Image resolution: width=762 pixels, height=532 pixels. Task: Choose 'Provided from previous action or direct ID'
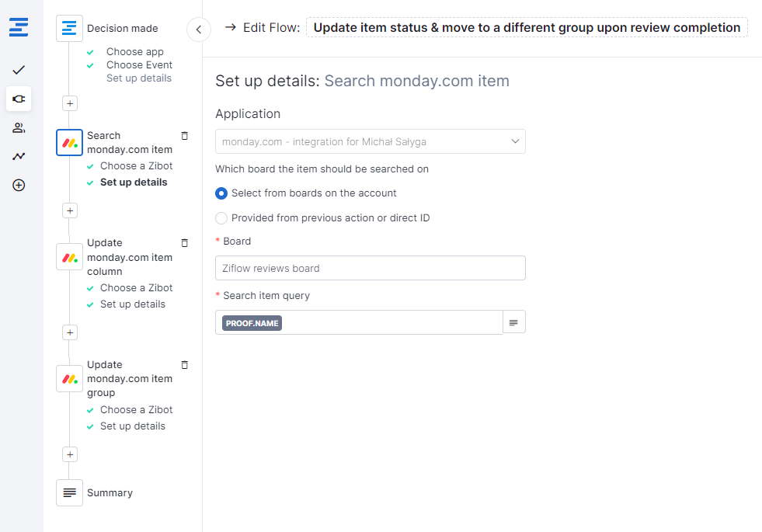[x=221, y=218]
